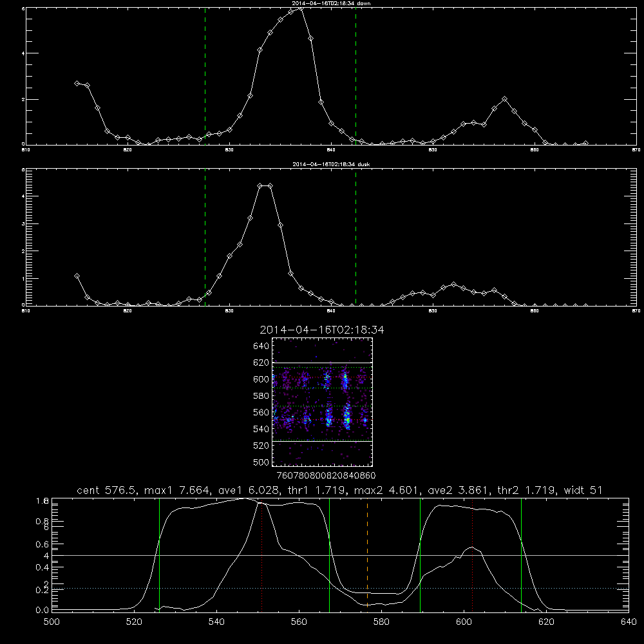
Task: Click the '2014-04-16T02:18:34 dawn' plot title
Action: coord(331,3)
